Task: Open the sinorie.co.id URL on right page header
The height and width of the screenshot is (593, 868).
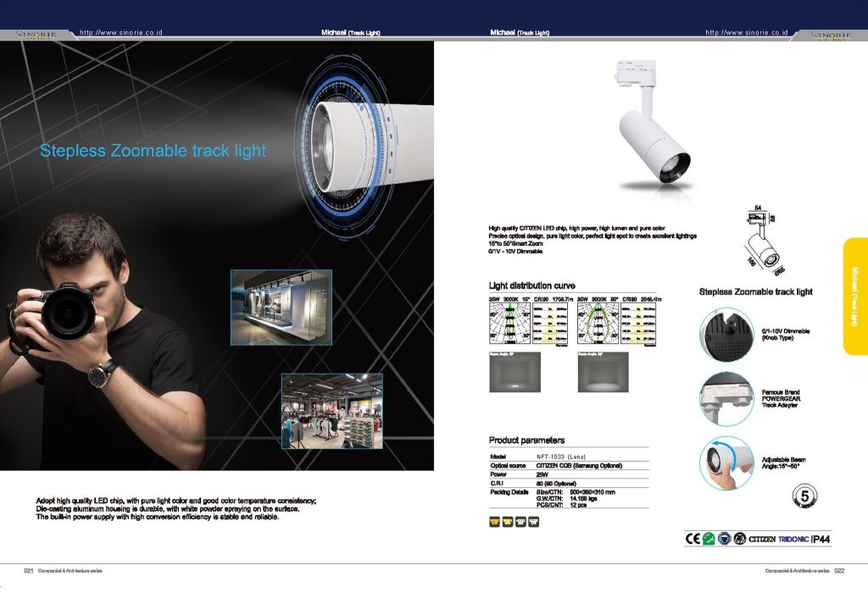Action: (746, 32)
